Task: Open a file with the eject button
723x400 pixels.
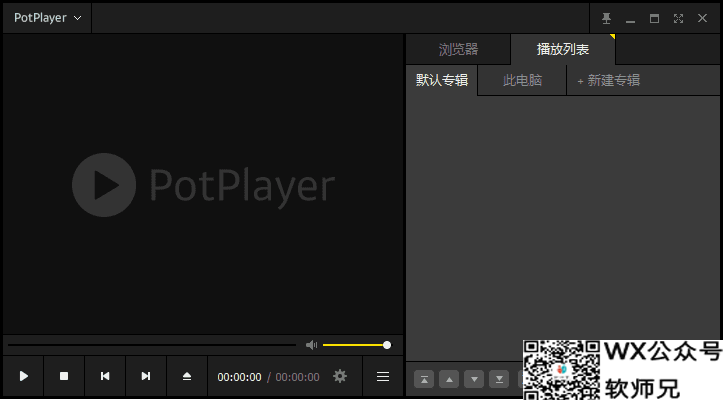Action: point(187,376)
